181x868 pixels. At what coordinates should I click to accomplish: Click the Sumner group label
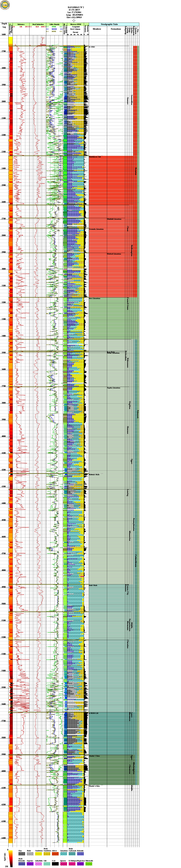click(x=128, y=101)
